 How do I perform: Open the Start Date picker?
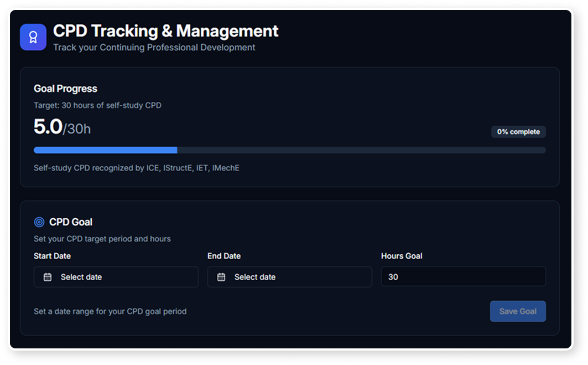coord(116,277)
